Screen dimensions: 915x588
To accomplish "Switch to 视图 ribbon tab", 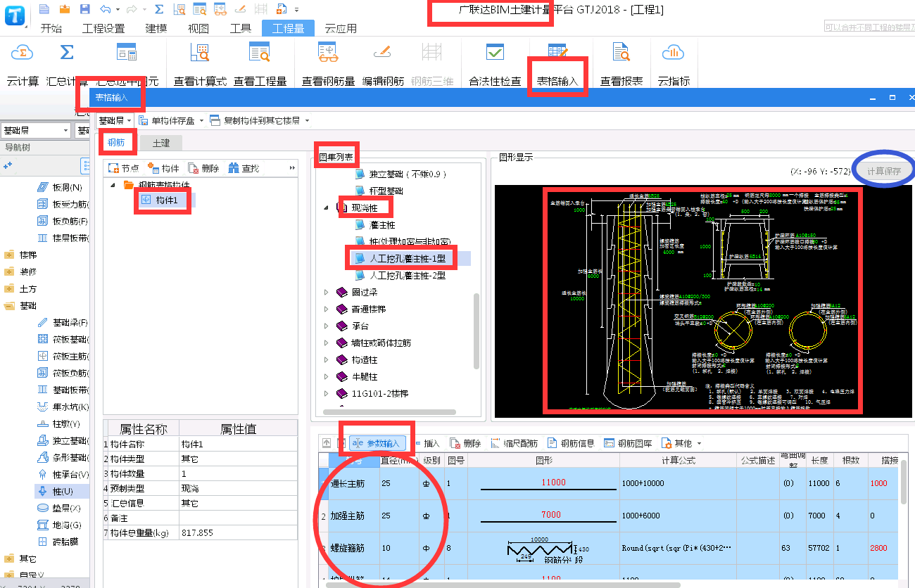I will (198, 29).
